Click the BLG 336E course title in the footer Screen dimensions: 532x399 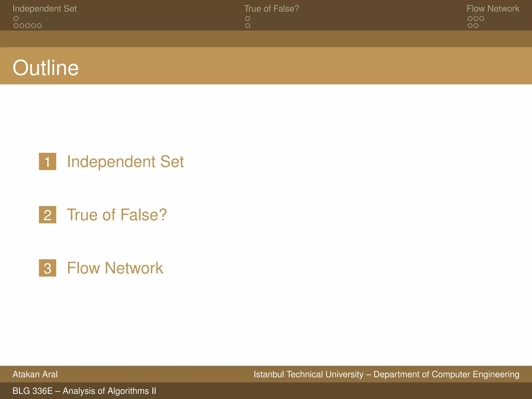tap(84, 391)
